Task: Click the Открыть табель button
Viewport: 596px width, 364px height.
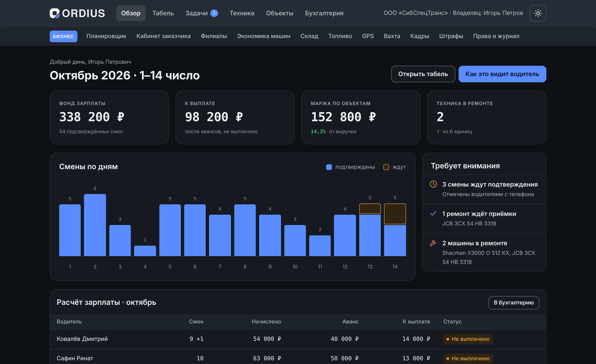Action: [423, 74]
